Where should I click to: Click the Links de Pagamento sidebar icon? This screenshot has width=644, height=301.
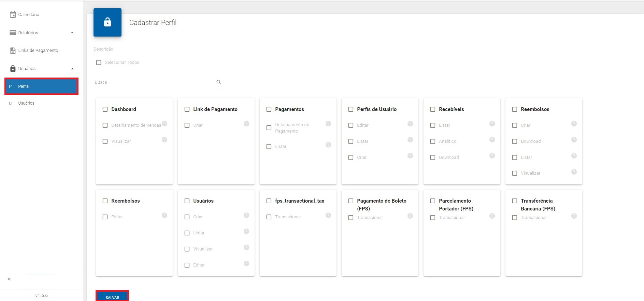pos(13,51)
